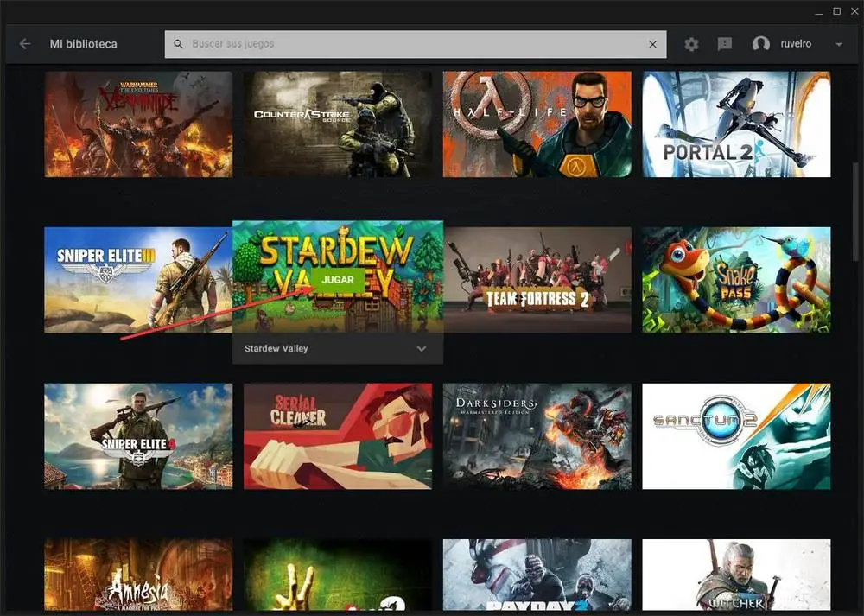The image size is (864, 616).
Task: Focus the Buscar sus juegos search field
Action: point(416,44)
